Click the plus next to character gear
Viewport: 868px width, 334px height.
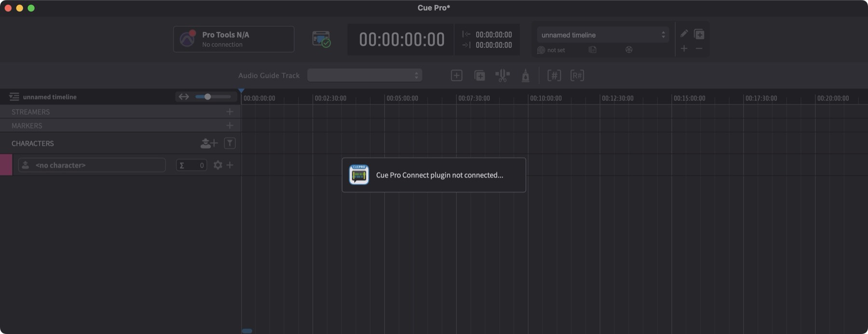point(230,165)
